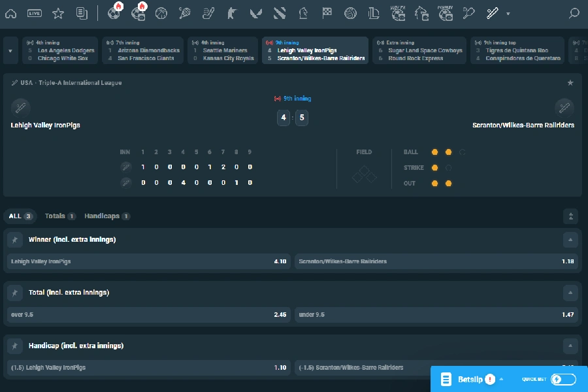Expand the left match carousel arrow
This screenshot has height=392, width=588.
[x=9, y=50]
